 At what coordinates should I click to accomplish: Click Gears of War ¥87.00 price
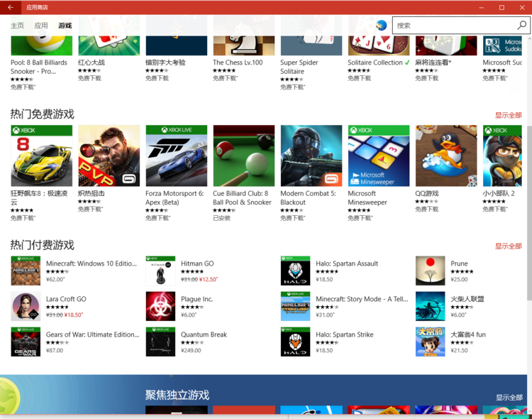[x=55, y=350]
